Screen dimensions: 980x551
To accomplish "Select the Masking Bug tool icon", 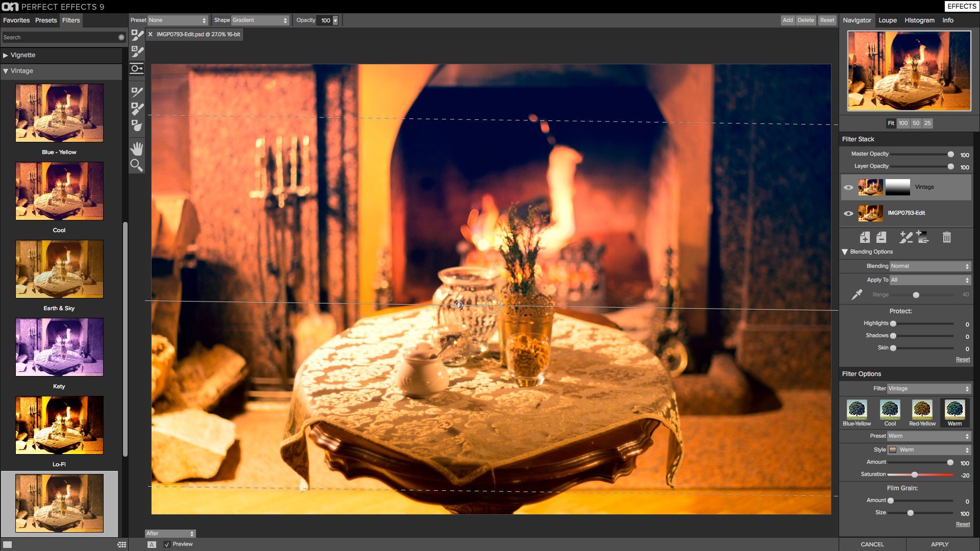I will click(x=137, y=68).
